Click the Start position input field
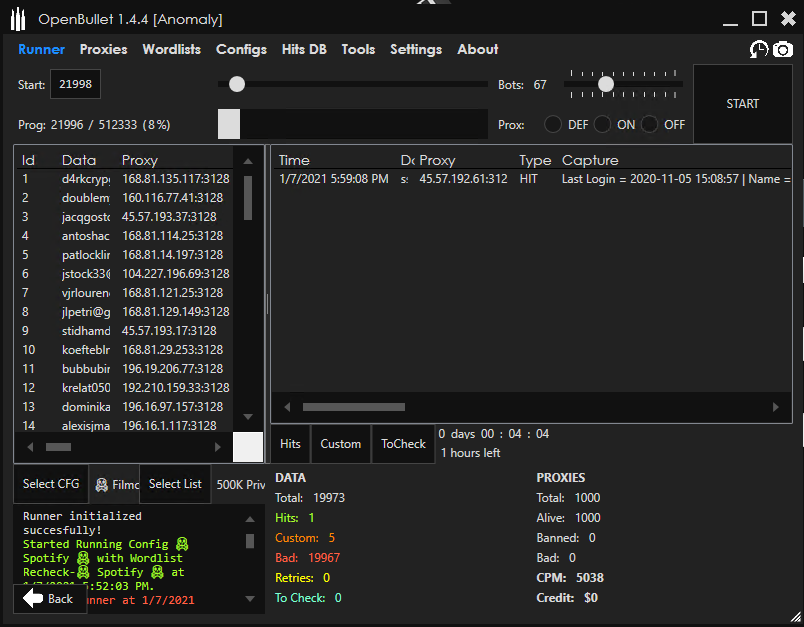The width and height of the screenshot is (804, 627). [x=75, y=85]
